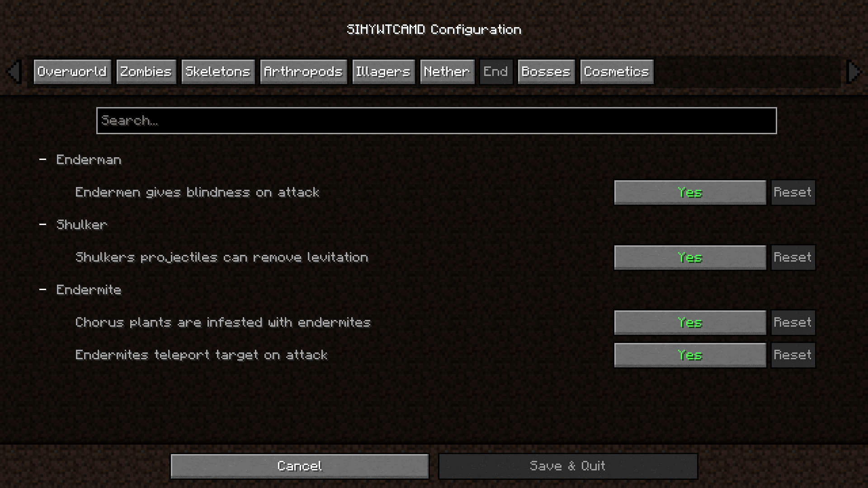868x488 pixels.
Task: Reset chorus plants endermites setting
Action: (x=793, y=322)
